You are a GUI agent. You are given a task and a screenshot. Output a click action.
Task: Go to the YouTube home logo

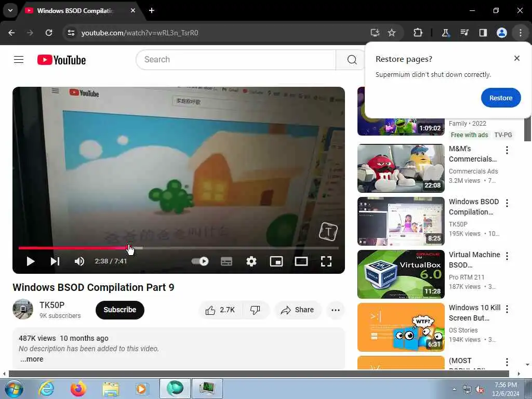coord(61,60)
